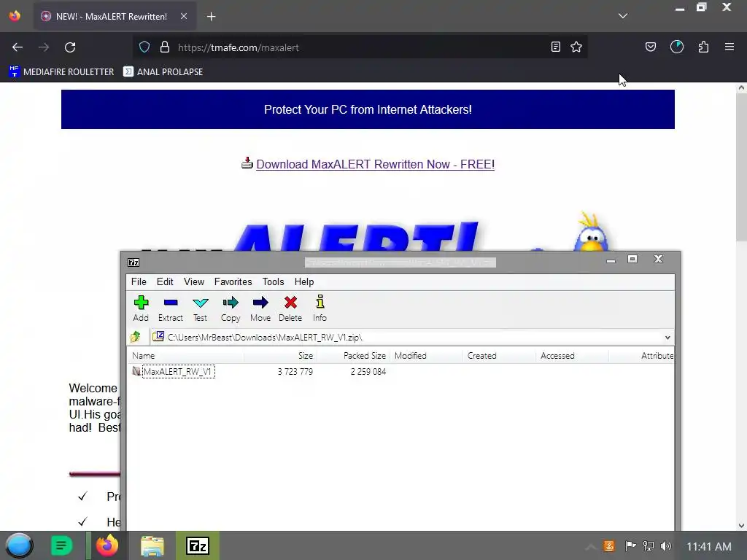Go up one folder level in 7-Zip

(x=136, y=337)
